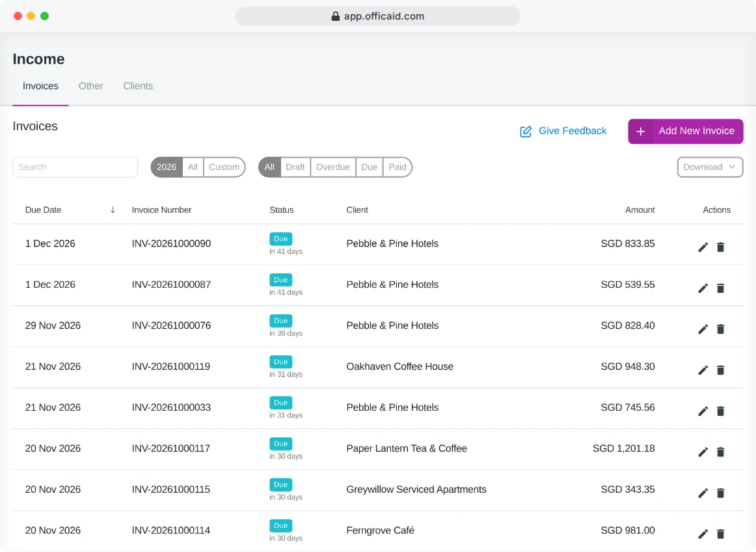The width and height of the screenshot is (756, 552).
Task: Click Add New Invoice button
Action: coord(686,131)
